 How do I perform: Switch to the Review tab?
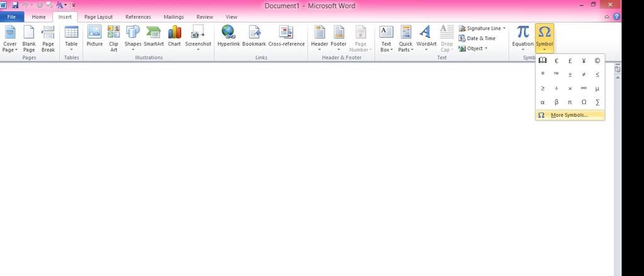pyautogui.click(x=204, y=17)
